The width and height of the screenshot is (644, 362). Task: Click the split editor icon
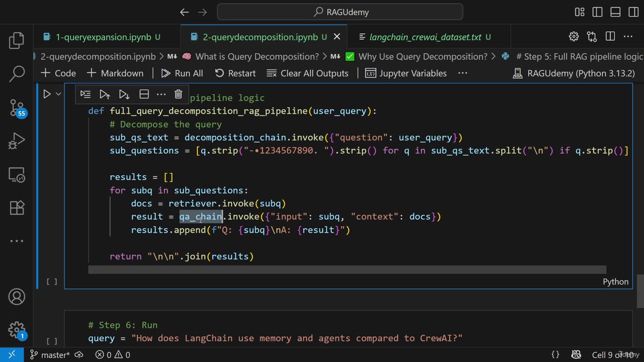(610, 36)
